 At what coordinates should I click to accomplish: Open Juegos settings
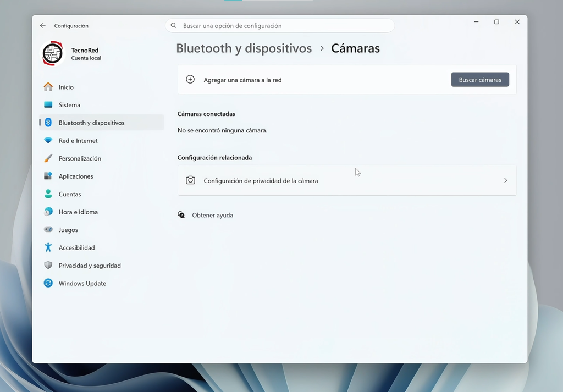coord(102,230)
